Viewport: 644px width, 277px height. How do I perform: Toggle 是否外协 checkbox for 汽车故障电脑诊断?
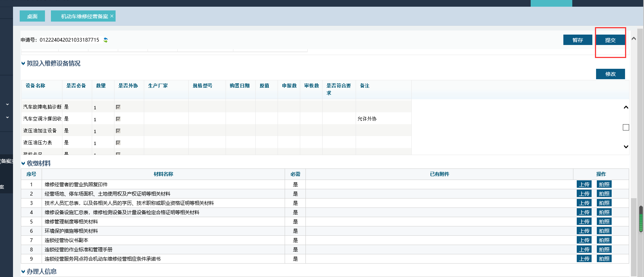pyautogui.click(x=118, y=107)
